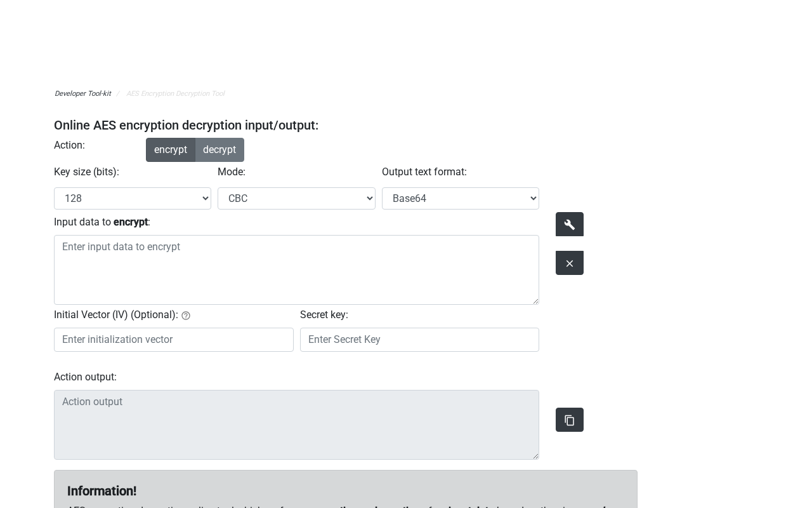This screenshot has height=508, width=812.
Task: Select the encrypt action toggle
Action: click(x=170, y=150)
